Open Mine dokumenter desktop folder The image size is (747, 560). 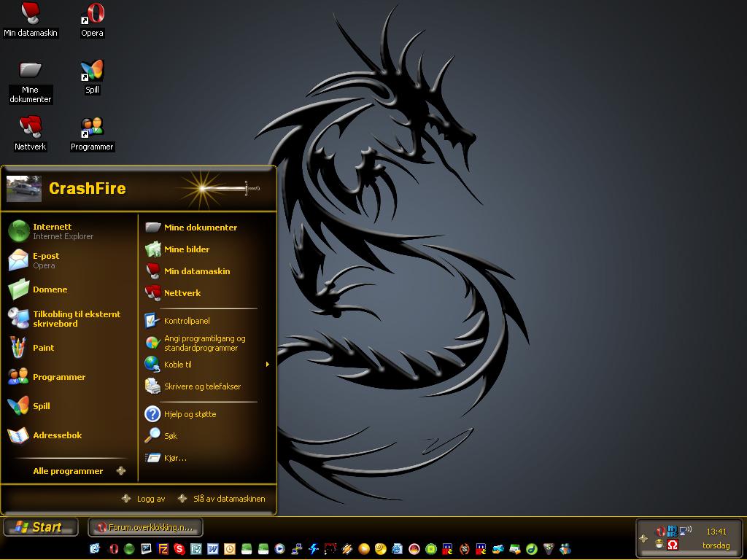tap(31, 82)
